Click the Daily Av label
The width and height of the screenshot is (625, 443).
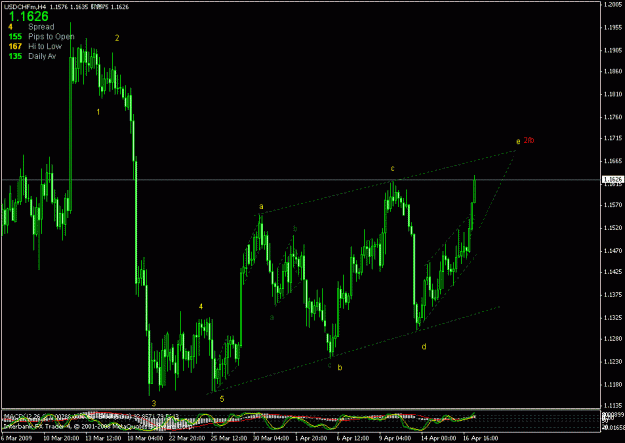(42, 56)
